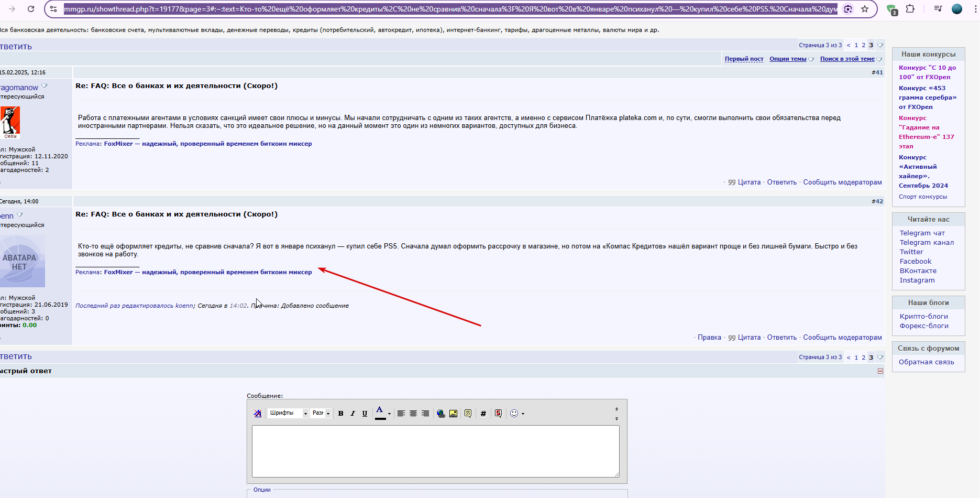The width and height of the screenshot is (980, 498).
Task: Open Опции темы dropdown
Action: 791,59
